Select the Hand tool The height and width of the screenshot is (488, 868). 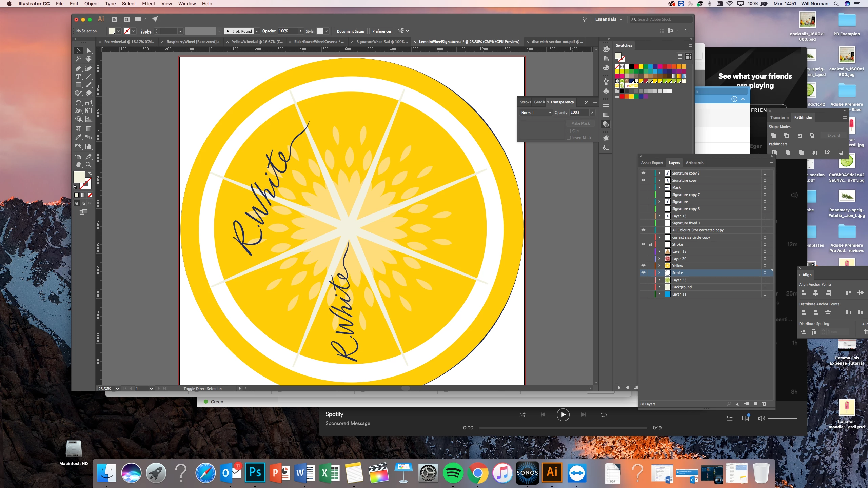pos(78,165)
